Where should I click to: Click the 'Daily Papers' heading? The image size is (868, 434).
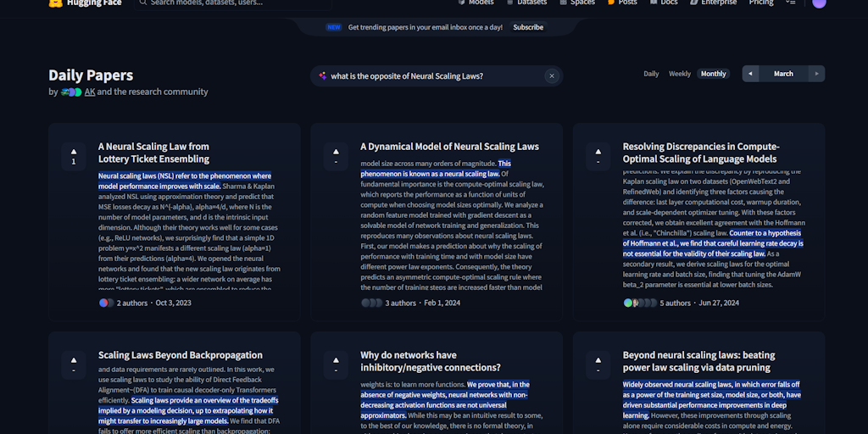click(91, 75)
